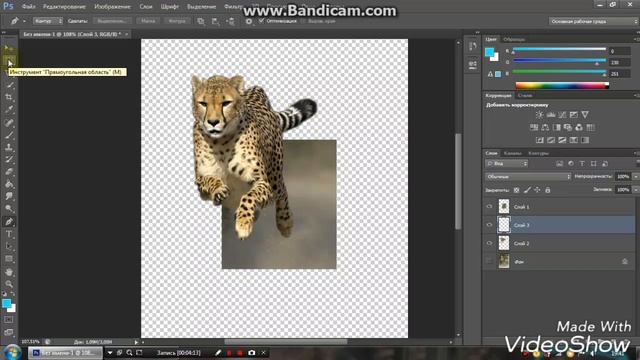This screenshot has height=360, width=640.
Task: Show the hidden Фон layer
Action: [489, 261]
